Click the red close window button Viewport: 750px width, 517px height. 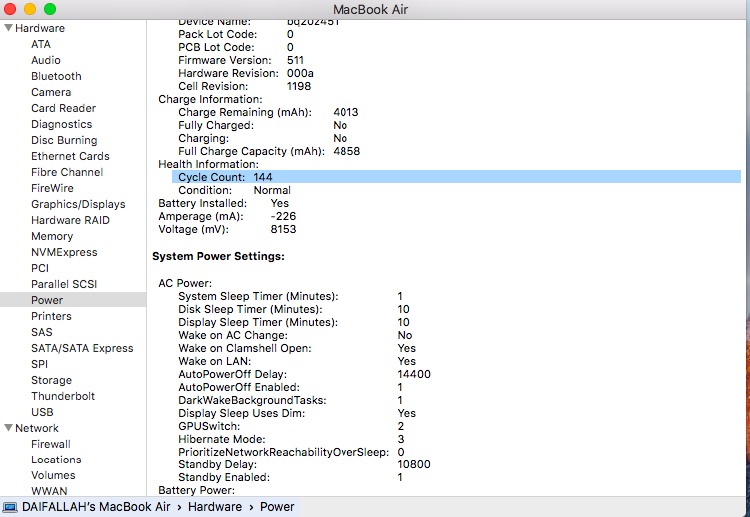11,9
